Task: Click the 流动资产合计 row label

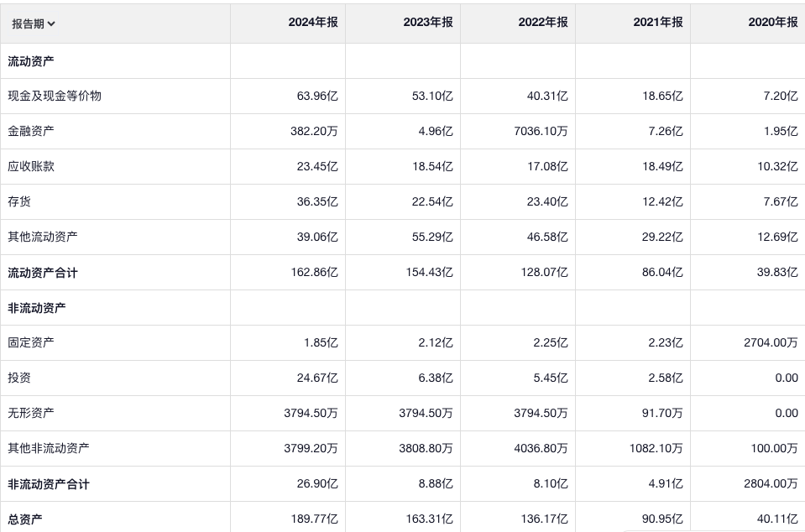Action: 43,273
